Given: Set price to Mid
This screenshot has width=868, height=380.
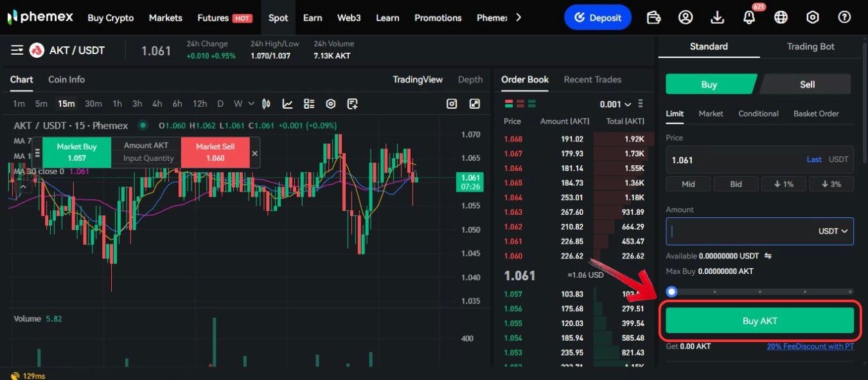Looking at the screenshot, I should pos(688,184).
